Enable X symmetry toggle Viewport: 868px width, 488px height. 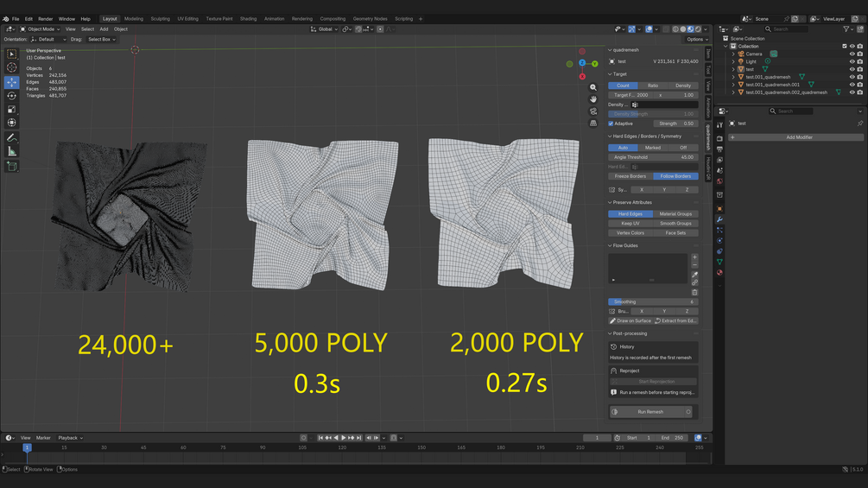point(642,190)
